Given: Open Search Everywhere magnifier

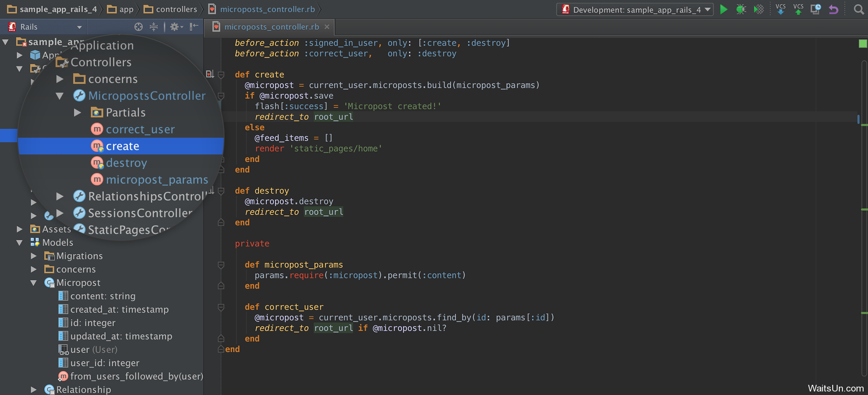Looking at the screenshot, I should click(858, 9).
